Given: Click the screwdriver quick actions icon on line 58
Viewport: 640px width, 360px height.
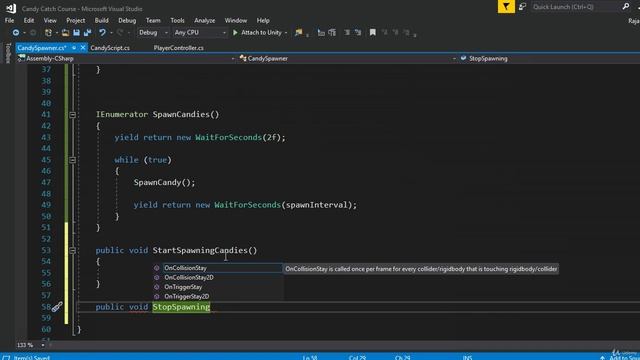Looking at the screenshot, I should point(57,307).
